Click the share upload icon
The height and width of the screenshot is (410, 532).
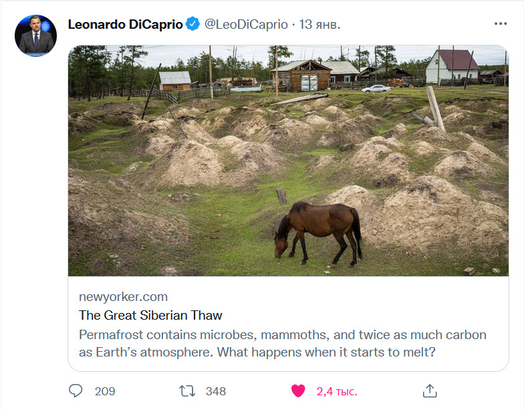(430, 391)
